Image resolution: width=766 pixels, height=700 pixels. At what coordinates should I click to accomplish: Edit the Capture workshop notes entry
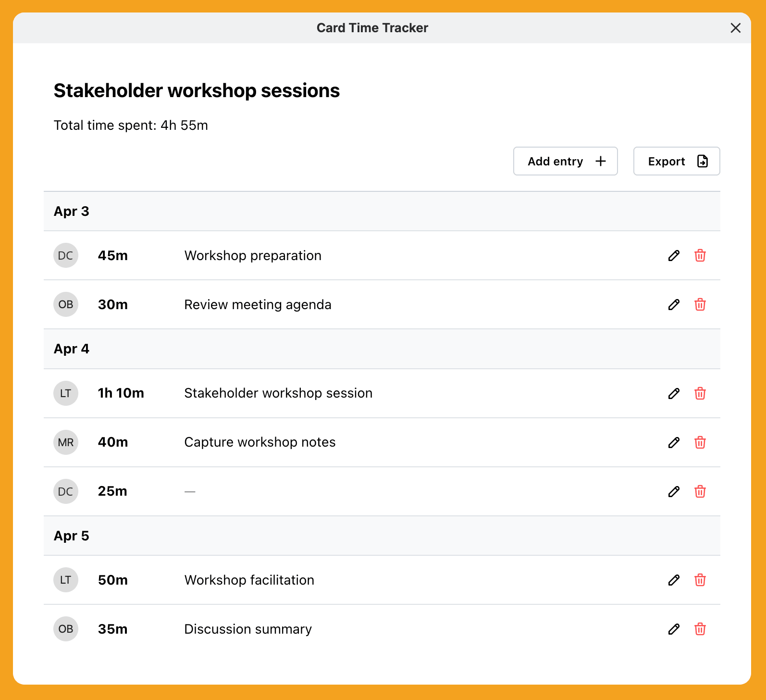tap(674, 443)
